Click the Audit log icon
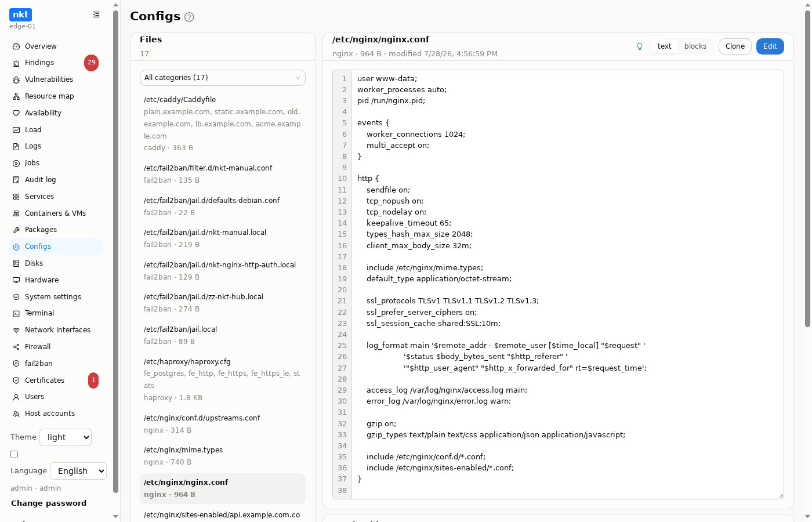 16,180
